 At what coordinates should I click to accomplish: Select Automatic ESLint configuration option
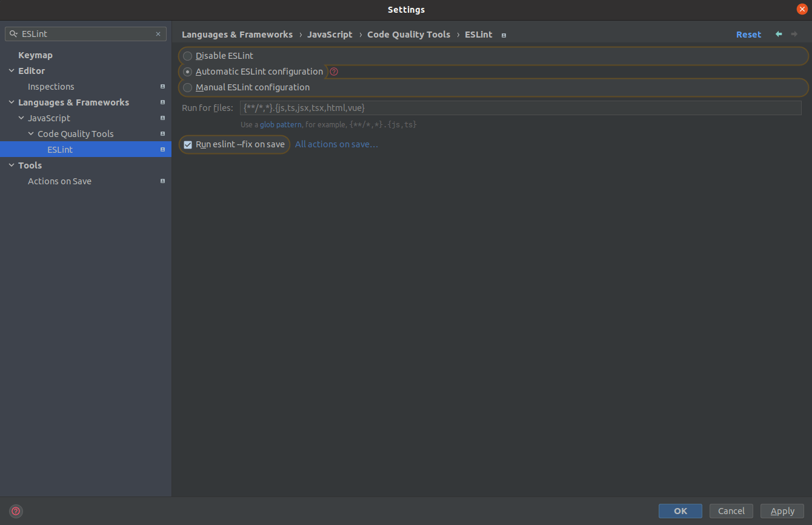click(253, 72)
